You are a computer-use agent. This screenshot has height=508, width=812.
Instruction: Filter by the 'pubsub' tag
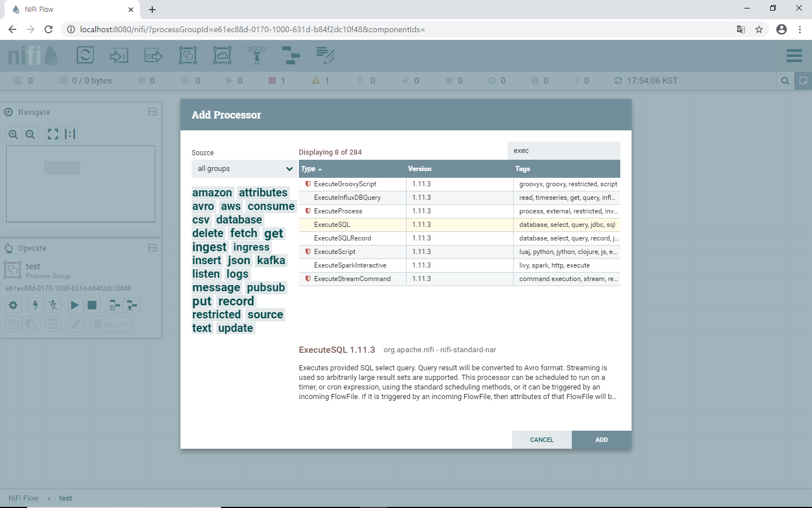point(266,287)
